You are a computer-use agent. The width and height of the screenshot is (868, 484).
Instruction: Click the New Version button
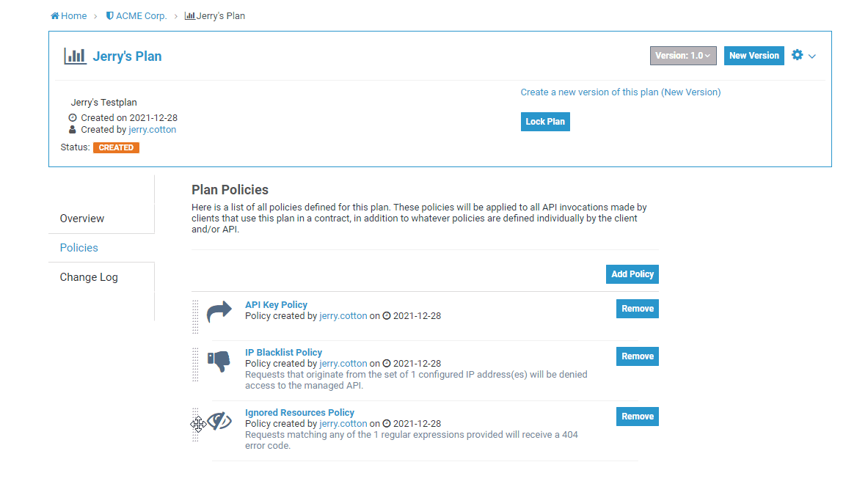pyautogui.click(x=754, y=56)
